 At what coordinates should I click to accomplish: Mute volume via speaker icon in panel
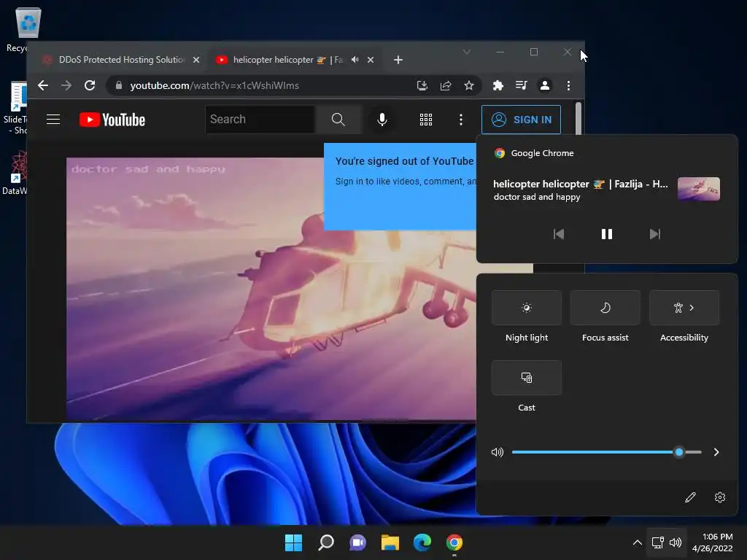pos(498,452)
